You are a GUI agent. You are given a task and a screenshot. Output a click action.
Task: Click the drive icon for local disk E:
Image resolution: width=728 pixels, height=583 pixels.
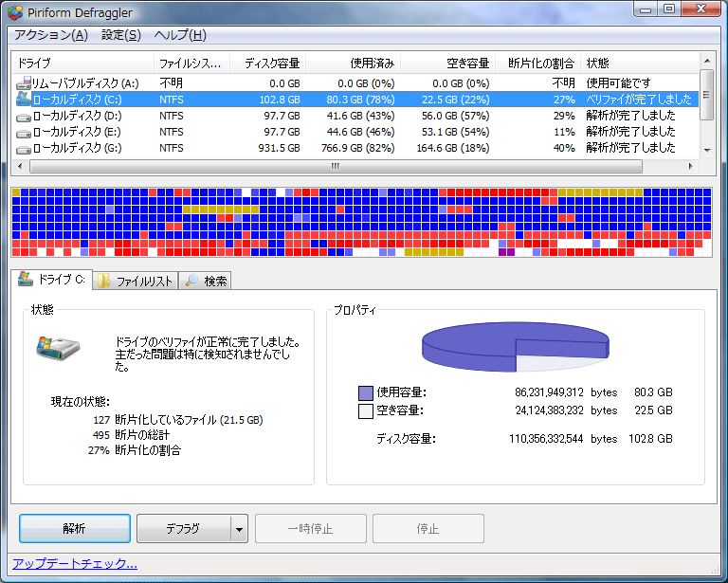click(23, 134)
